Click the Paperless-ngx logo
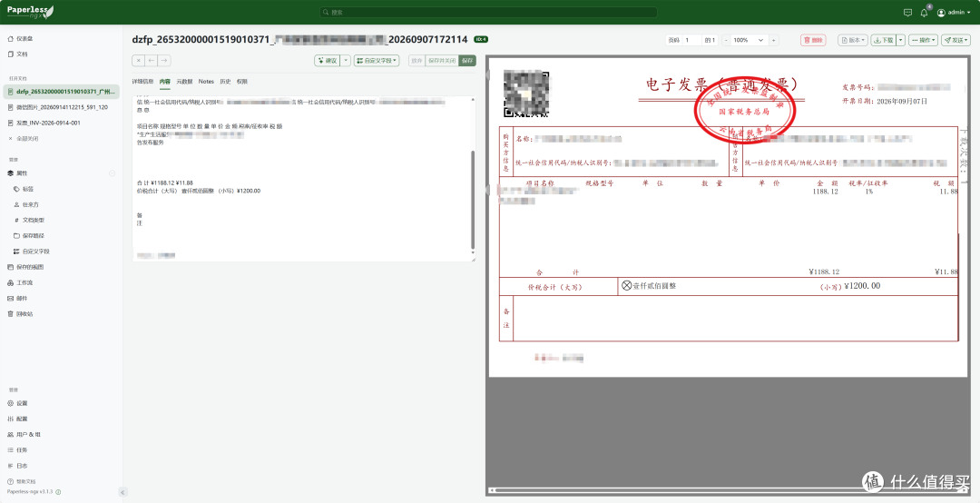This screenshot has height=503, width=980. point(30,12)
